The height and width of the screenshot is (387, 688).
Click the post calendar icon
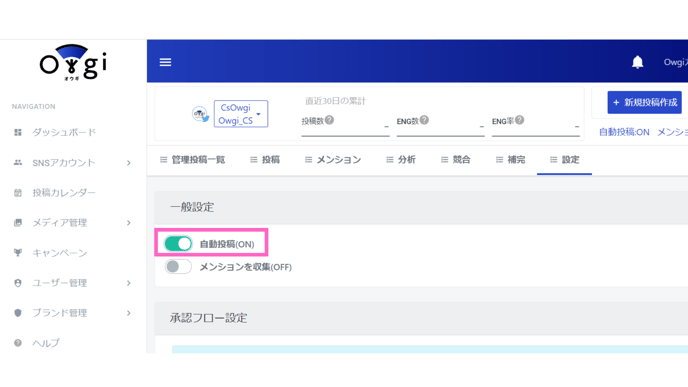click(x=18, y=193)
